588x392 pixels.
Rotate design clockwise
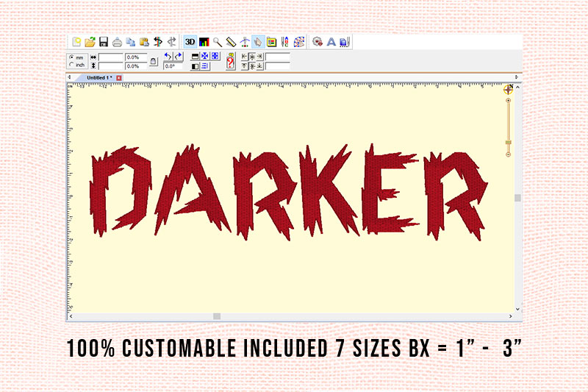tap(178, 57)
